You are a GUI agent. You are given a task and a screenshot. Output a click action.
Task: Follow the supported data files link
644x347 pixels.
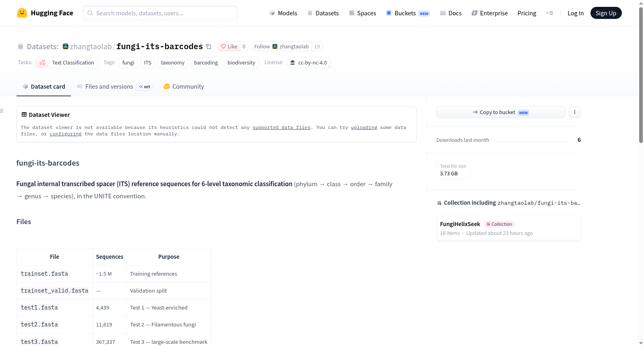(x=281, y=127)
